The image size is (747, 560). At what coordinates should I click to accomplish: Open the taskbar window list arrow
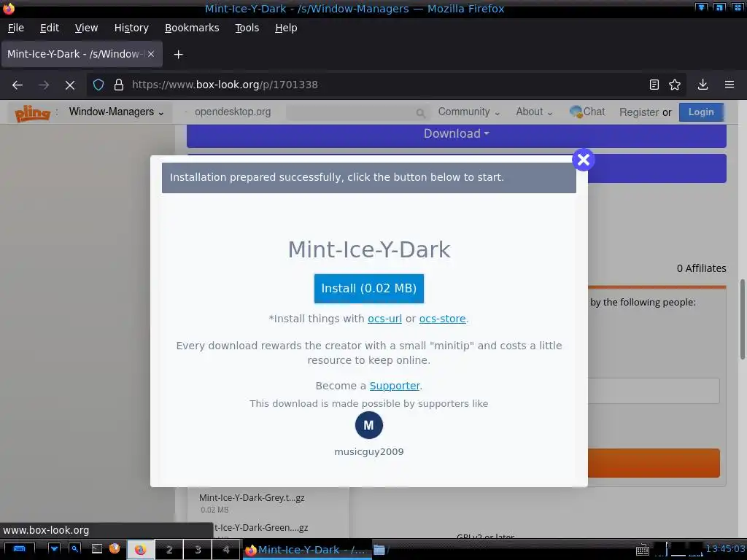pos(54,549)
